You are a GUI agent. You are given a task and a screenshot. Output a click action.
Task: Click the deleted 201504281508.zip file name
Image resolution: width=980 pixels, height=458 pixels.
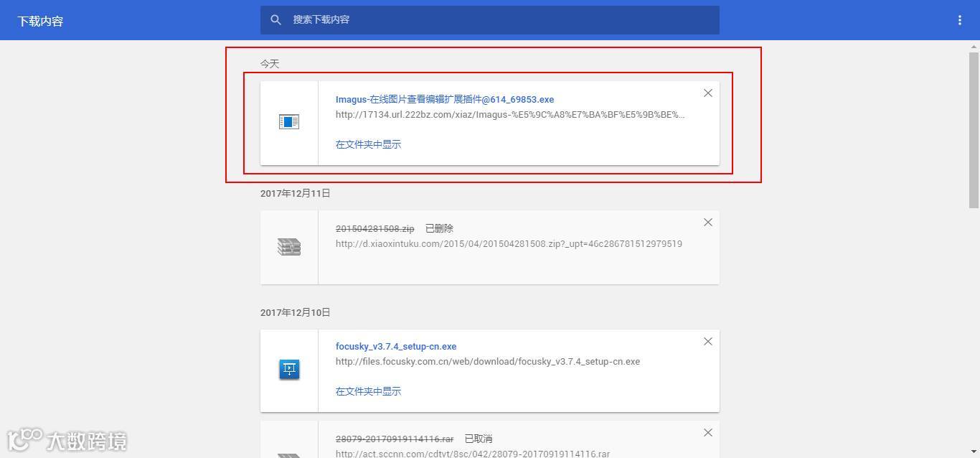(374, 229)
